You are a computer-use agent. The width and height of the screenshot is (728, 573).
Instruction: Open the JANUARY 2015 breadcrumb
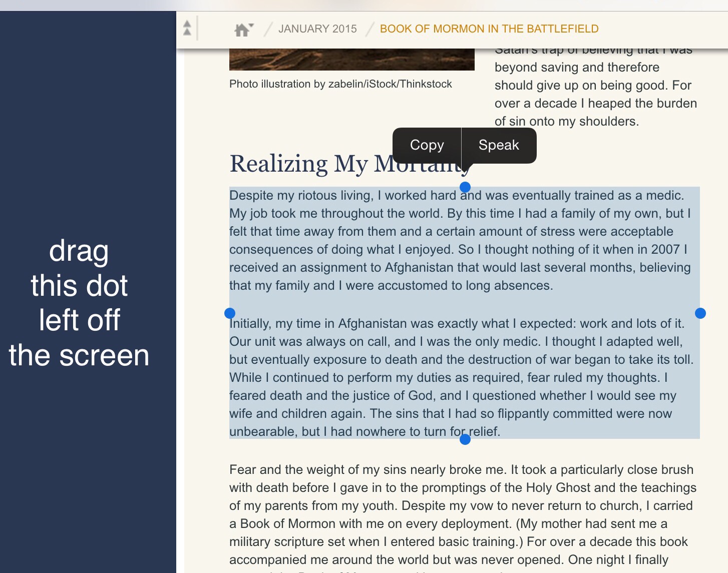[x=317, y=29]
